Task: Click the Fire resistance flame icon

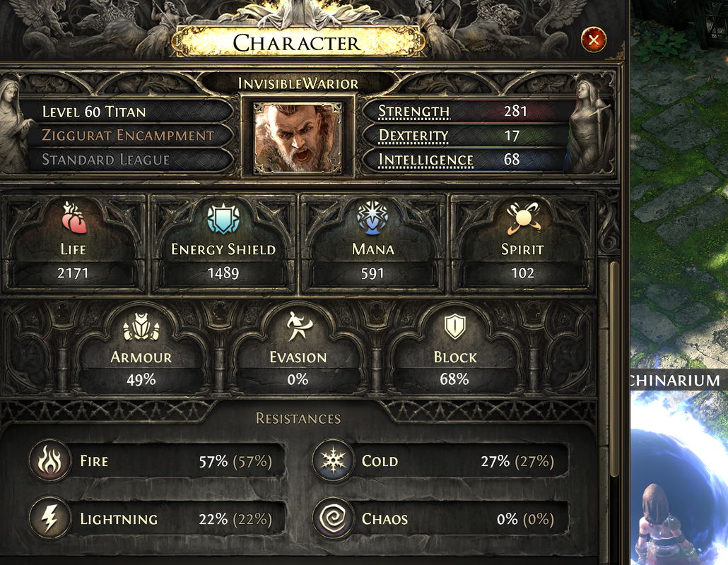Action: 49,460
